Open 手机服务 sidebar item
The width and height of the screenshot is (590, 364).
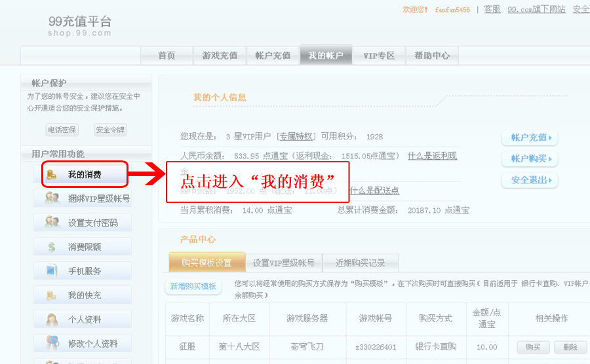point(83,271)
